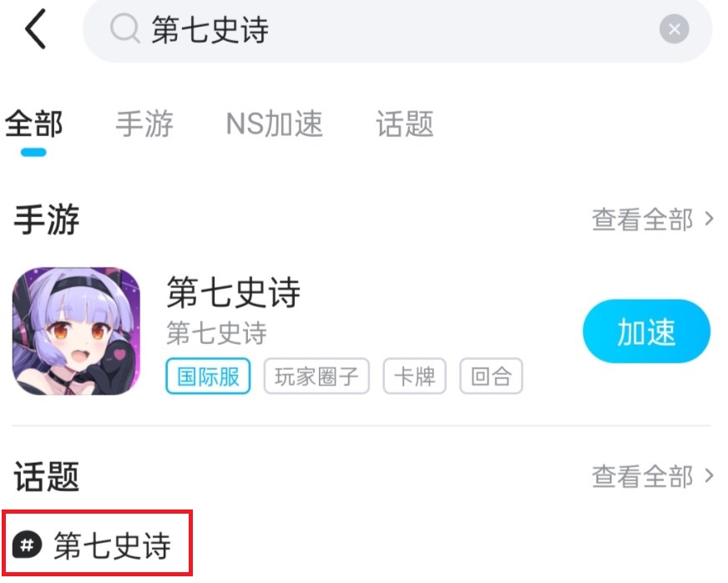Click the magnifier search icon
Viewport: 728px width, 583px height.
(124, 28)
